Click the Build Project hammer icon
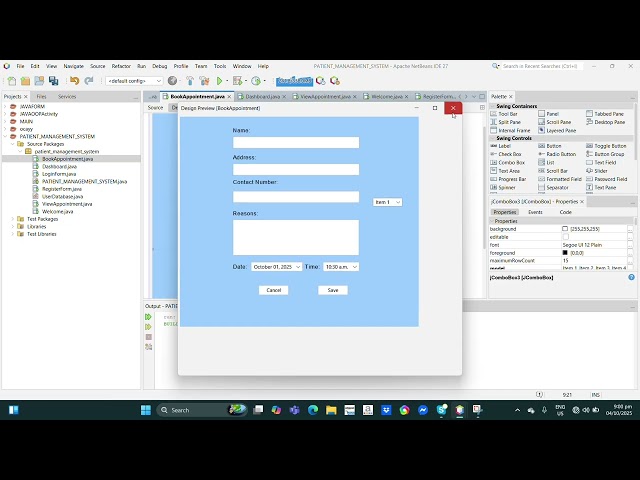Screen dimensions: 640x480 (x=190, y=81)
